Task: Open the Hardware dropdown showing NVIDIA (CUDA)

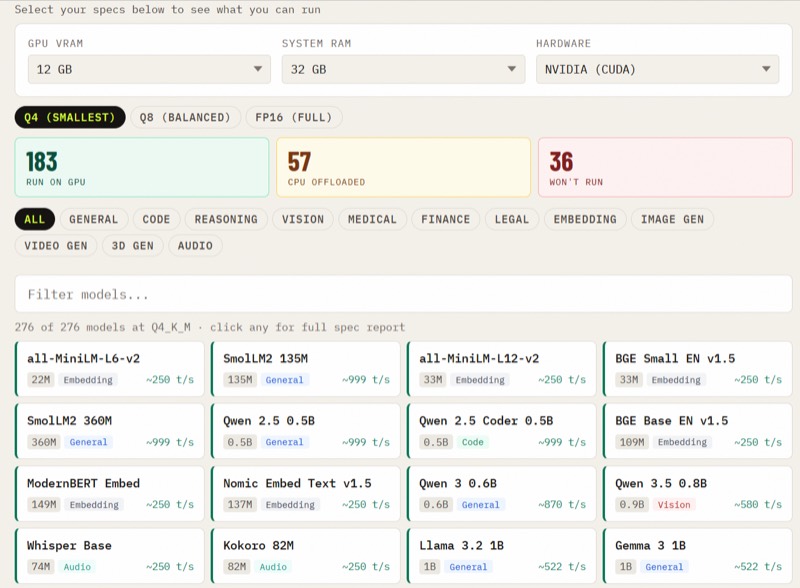Action: 657,69
